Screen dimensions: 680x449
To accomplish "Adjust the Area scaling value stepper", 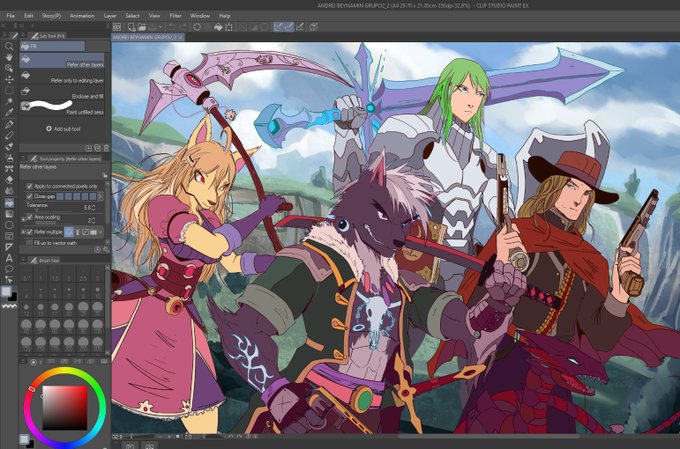I will point(94,220).
